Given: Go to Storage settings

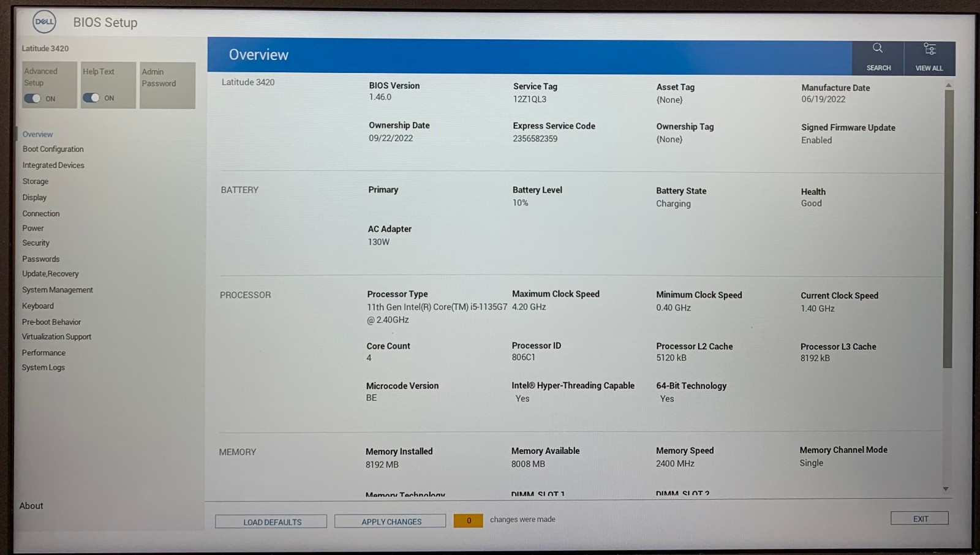Looking at the screenshot, I should click(x=36, y=181).
